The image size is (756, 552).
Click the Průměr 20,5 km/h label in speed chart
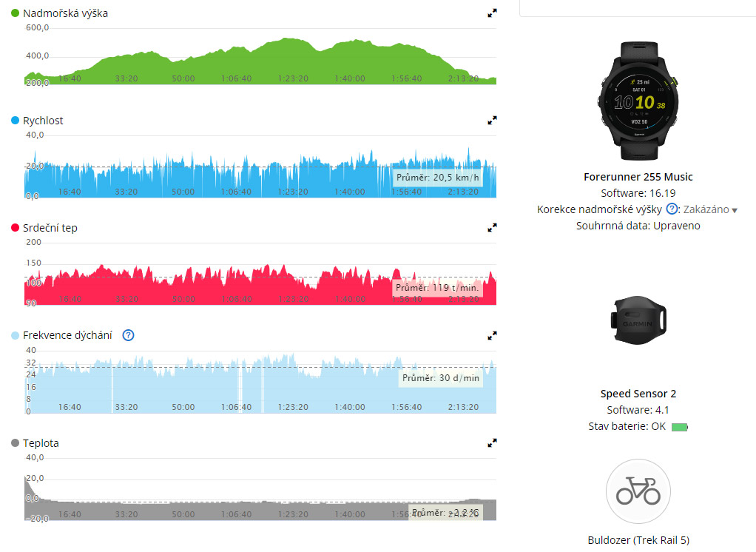coord(438,178)
